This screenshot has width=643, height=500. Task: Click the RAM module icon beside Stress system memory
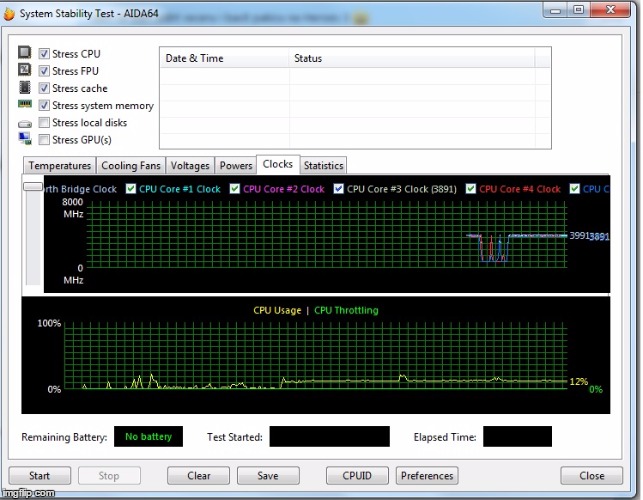pyautogui.click(x=25, y=104)
